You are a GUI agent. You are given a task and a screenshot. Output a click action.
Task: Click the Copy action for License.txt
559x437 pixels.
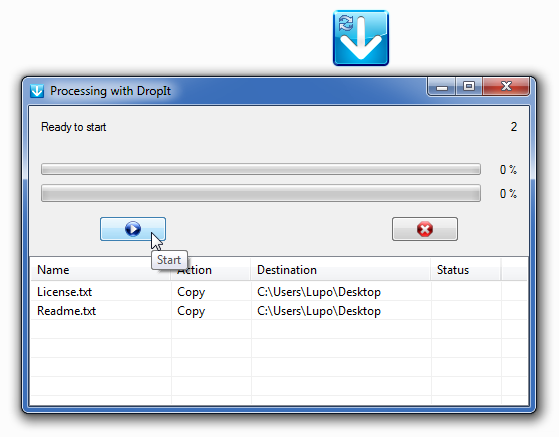pyautogui.click(x=191, y=292)
